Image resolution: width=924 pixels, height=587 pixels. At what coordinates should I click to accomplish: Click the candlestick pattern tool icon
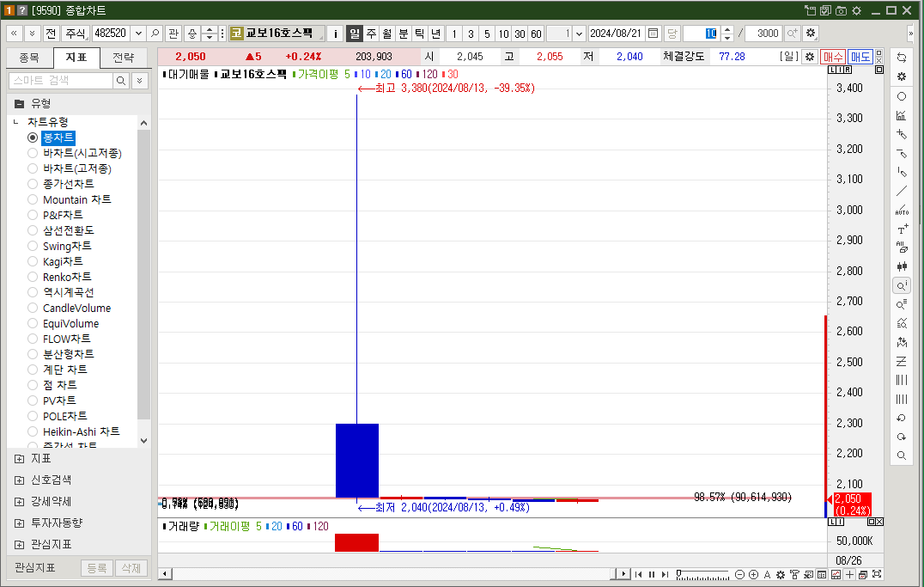coord(902,266)
